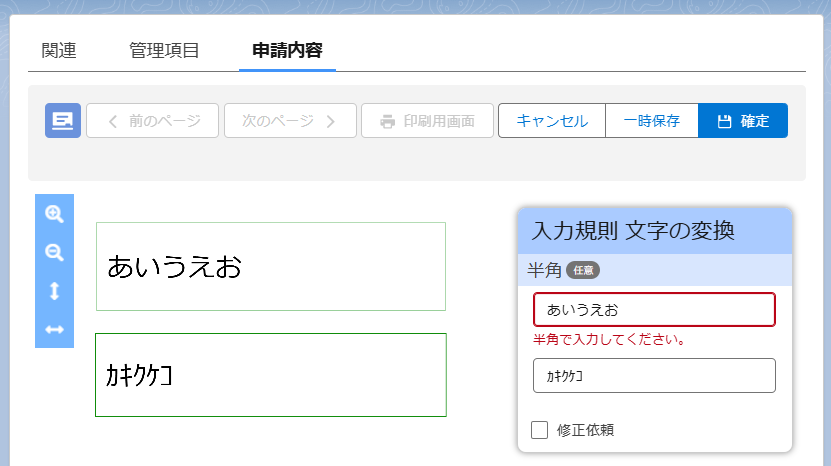Click the form view icon button
The width and height of the screenshot is (831, 466).
(x=63, y=121)
